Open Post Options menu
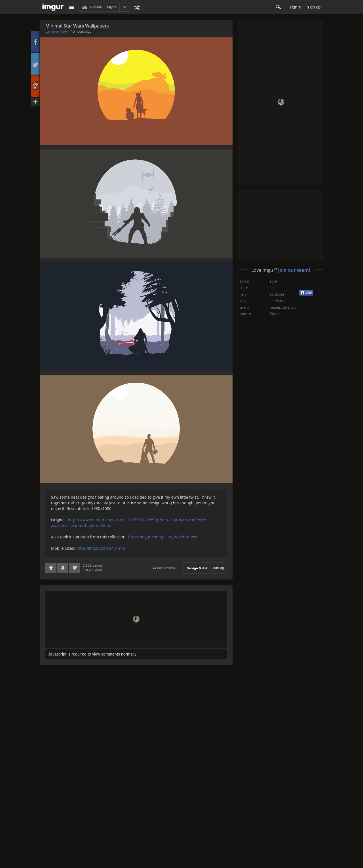363x868 pixels. coord(164,568)
